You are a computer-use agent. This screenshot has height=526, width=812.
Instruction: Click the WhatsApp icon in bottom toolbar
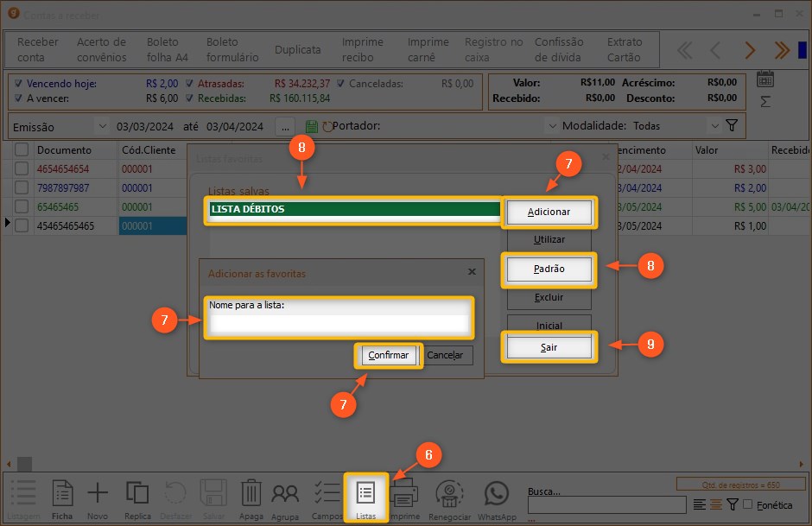497,496
